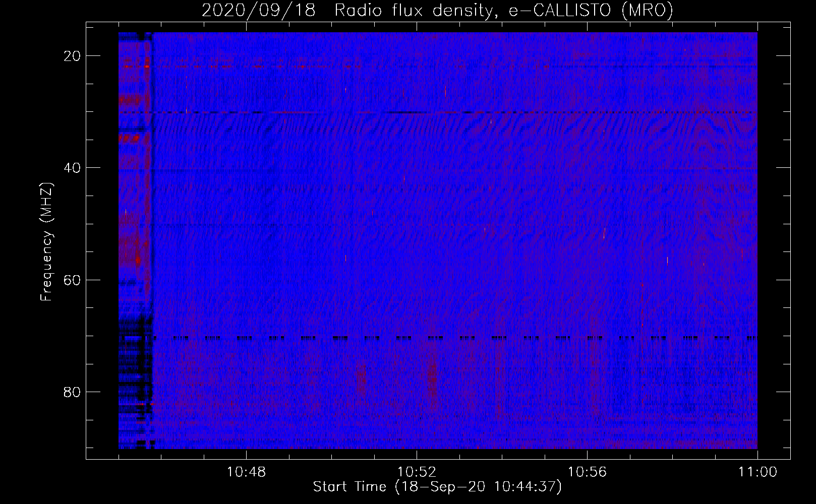Click the 'Frequency (MHZ)' axis label

click(46, 242)
